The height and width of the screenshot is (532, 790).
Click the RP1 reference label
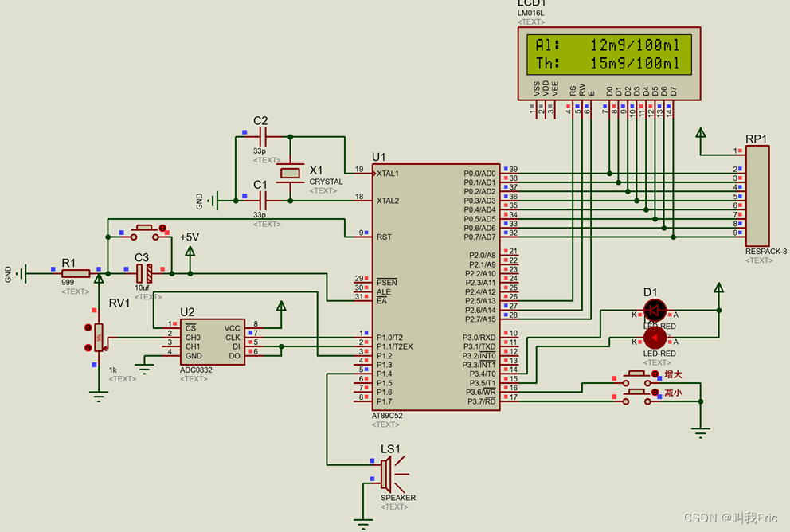pos(757,139)
